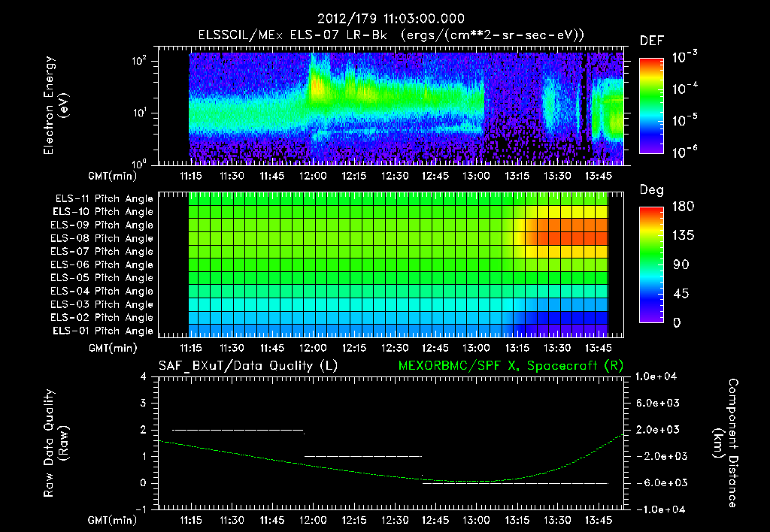Viewport: 770px width, 532px height.
Task: Select the ELS-01 Pitch Angle row label
Action: click(x=103, y=331)
